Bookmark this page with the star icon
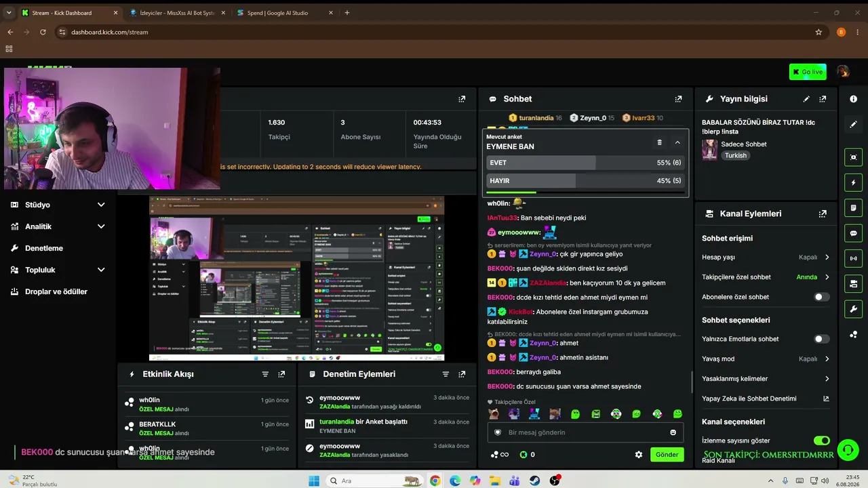 click(818, 32)
